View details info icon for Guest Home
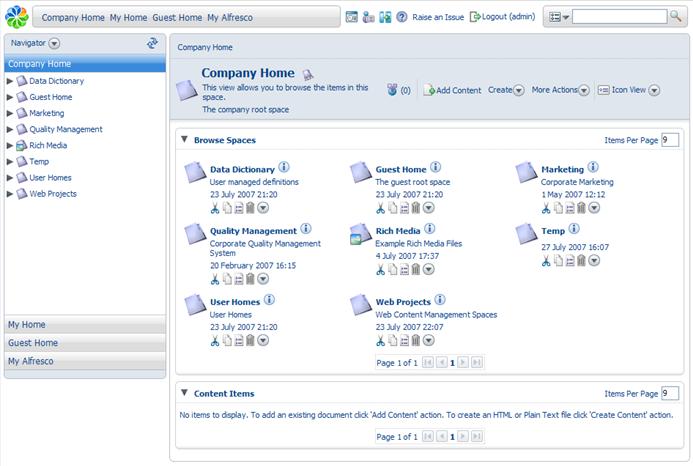 (435, 167)
